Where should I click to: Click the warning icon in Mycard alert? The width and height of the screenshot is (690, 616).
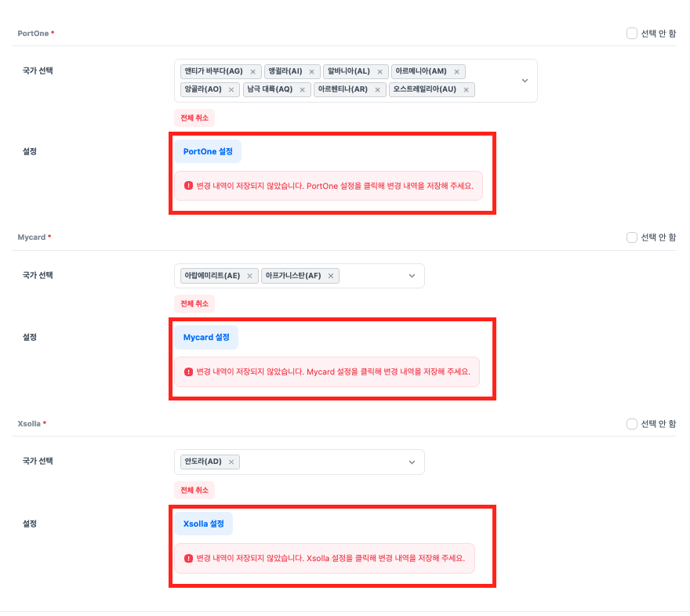188,371
